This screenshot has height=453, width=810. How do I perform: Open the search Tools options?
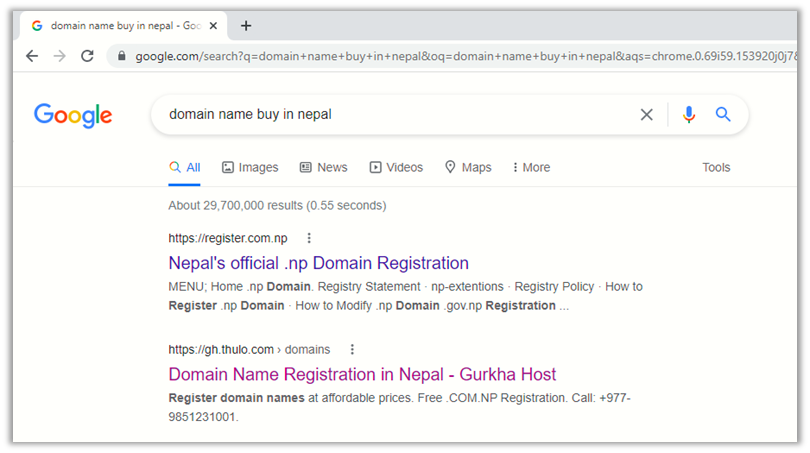click(x=716, y=167)
